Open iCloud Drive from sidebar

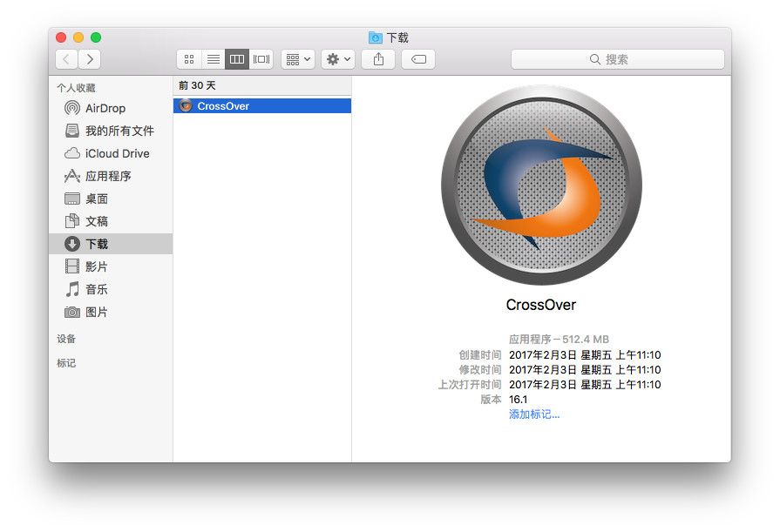coord(117,153)
